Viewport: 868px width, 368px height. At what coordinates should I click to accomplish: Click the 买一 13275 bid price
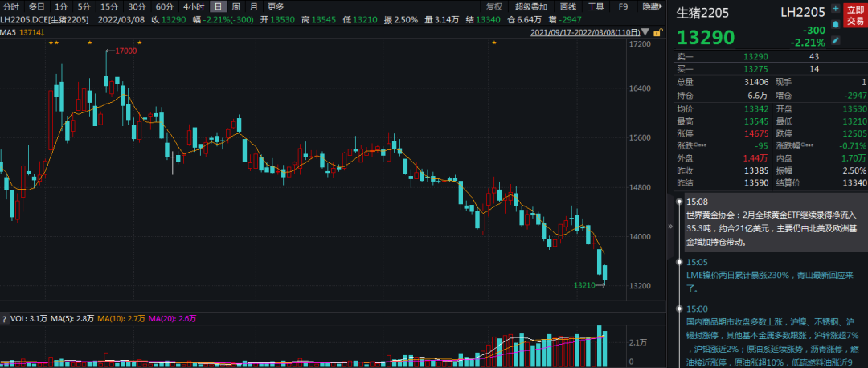click(755, 69)
